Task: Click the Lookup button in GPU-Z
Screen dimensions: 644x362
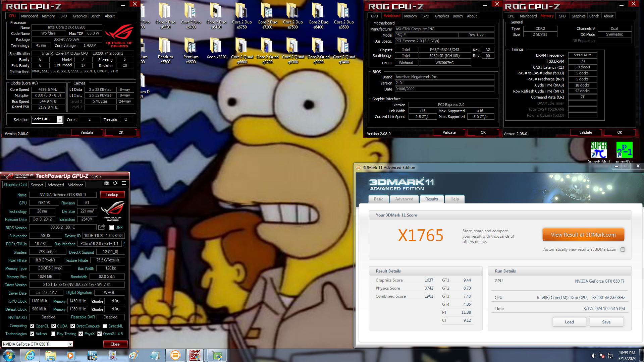Action: 112,195
